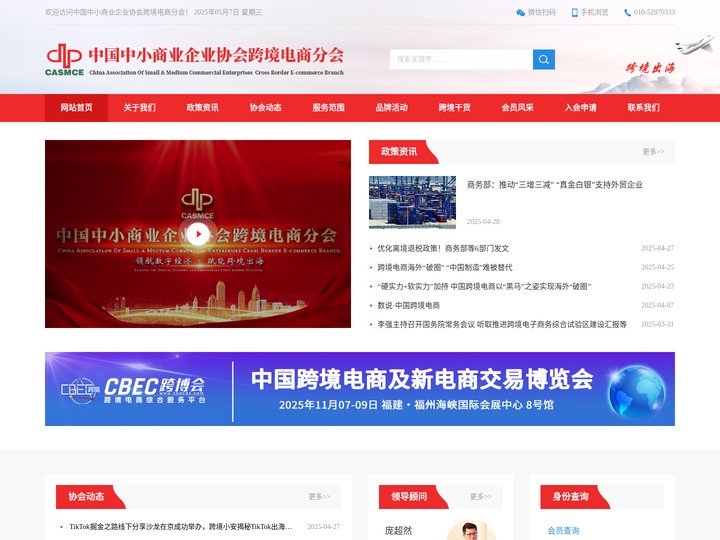The image size is (720, 540).
Task: Open the container port news thumbnail
Action: (x=412, y=202)
